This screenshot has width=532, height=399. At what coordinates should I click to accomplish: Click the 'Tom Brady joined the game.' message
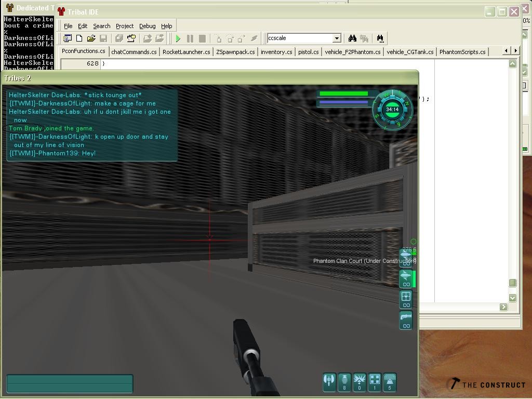click(51, 128)
